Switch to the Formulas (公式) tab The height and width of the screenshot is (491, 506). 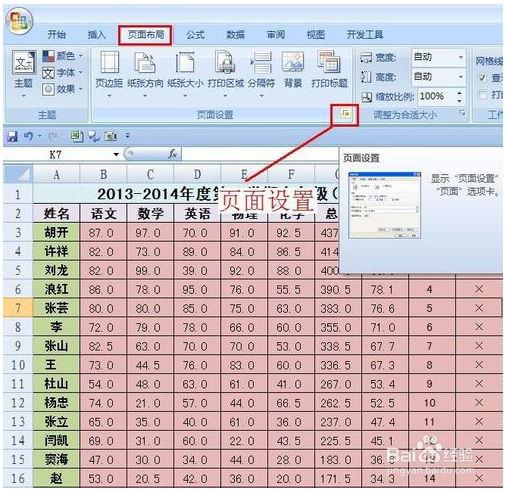click(195, 34)
